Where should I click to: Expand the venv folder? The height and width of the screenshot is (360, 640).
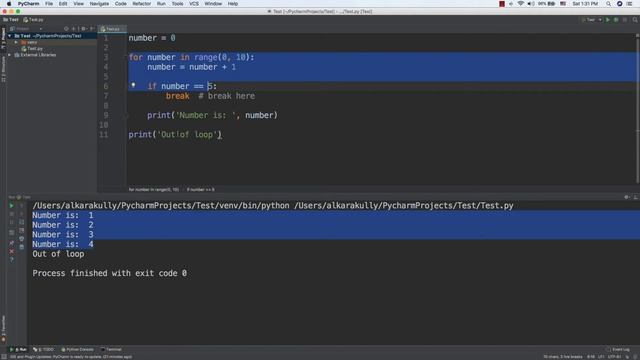(16, 42)
